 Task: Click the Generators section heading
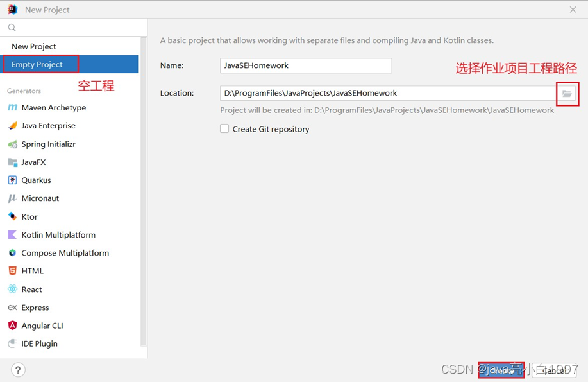click(24, 91)
